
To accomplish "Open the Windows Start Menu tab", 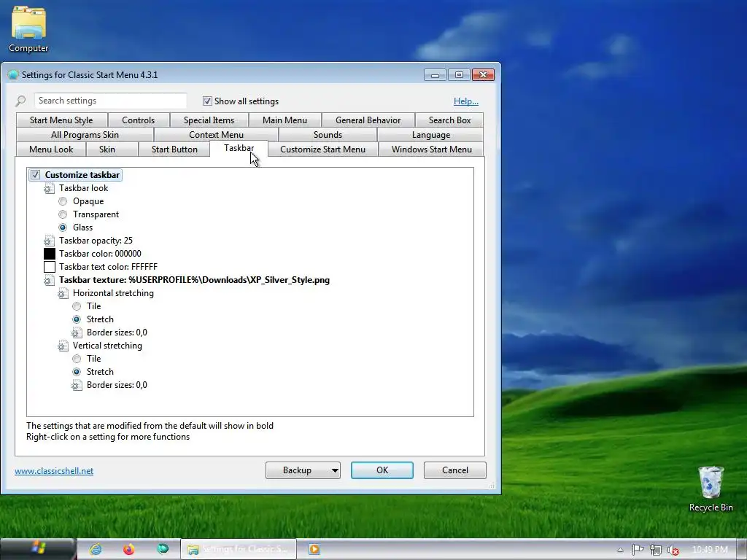I will (432, 149).
